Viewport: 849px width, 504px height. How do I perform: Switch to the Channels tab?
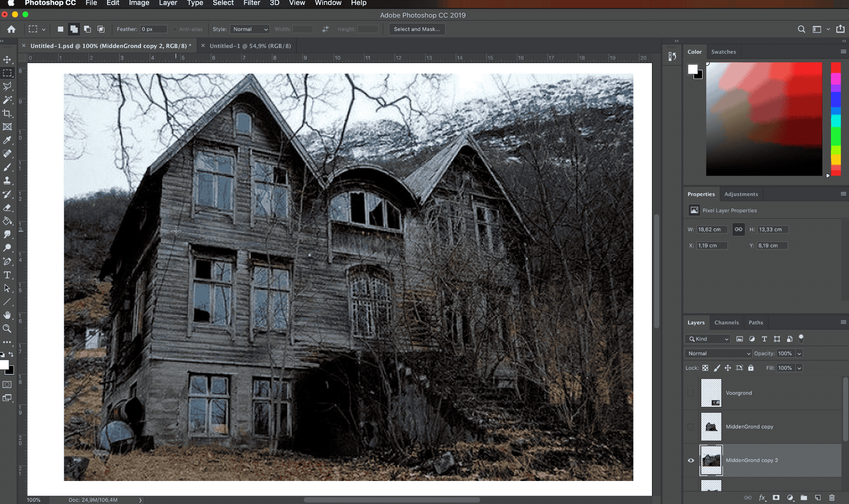click(727, 322)
